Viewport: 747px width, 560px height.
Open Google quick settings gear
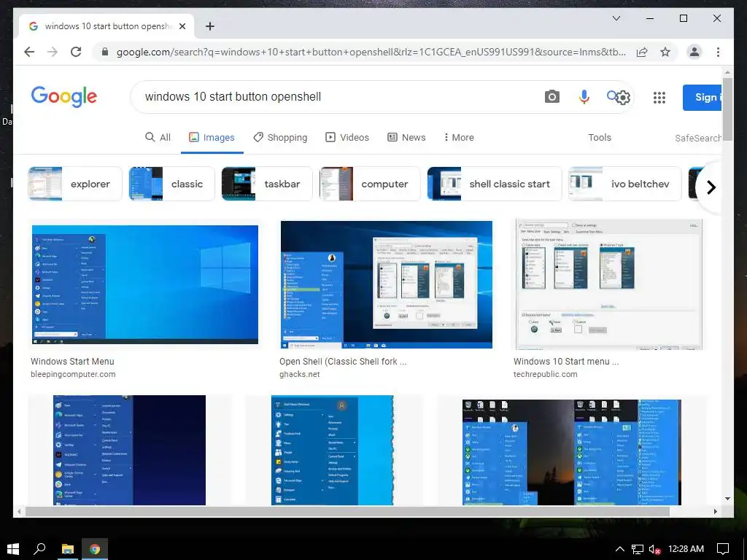pyautogui.click(x=623, y=98)
